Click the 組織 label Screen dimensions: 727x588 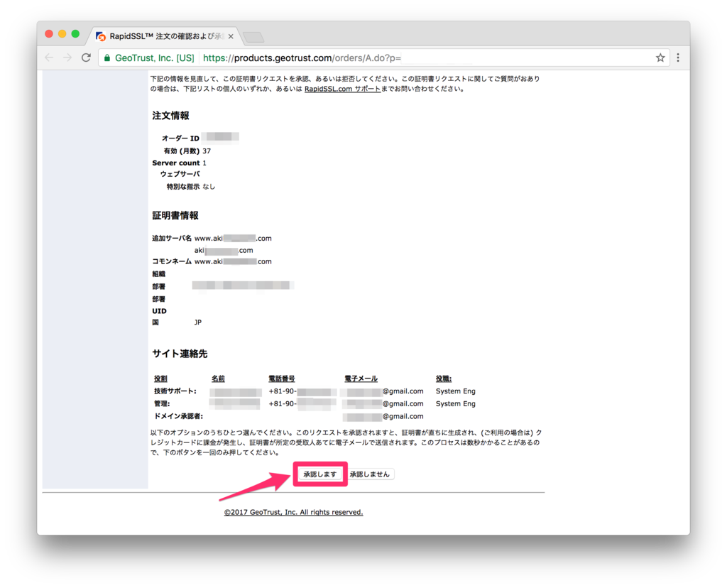pyautogui.click(x=158, y=273)
